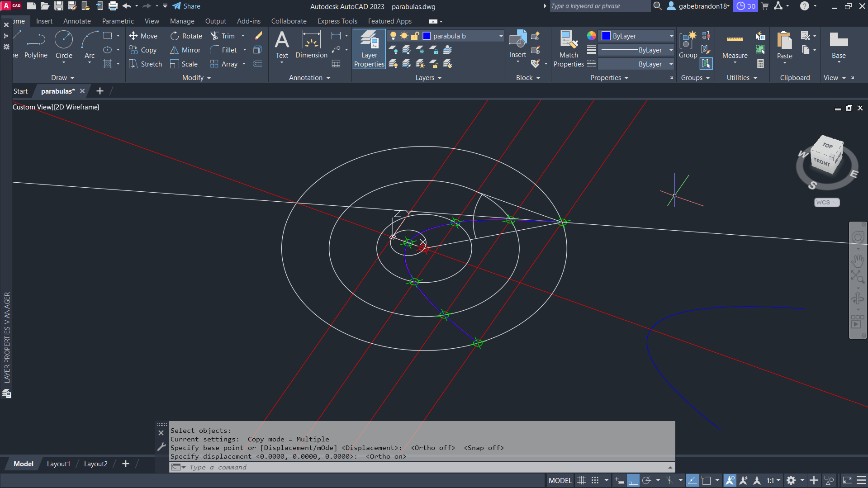Switch to the Annotate ribbon tab
Screen dimensions: 868x488
[77, 21]
